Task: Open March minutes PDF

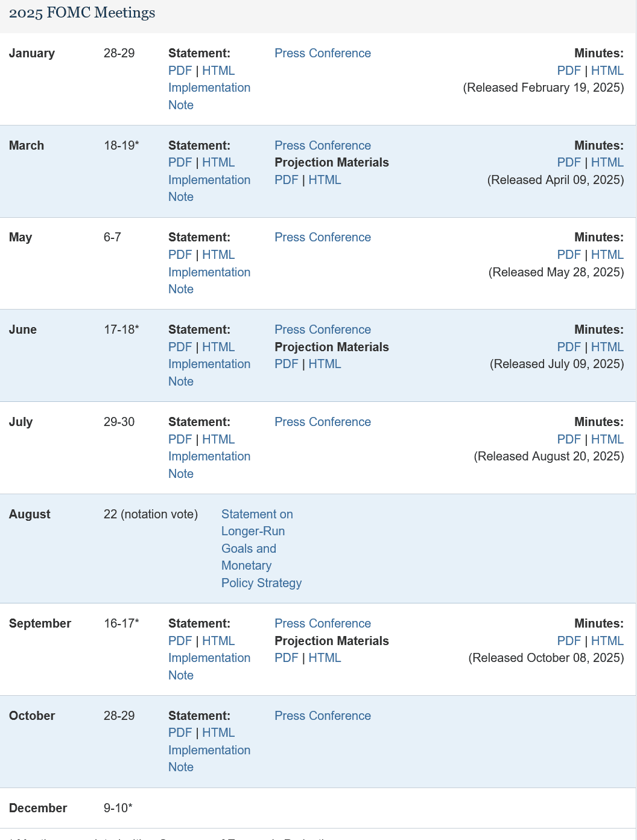Action: [569, 162]
